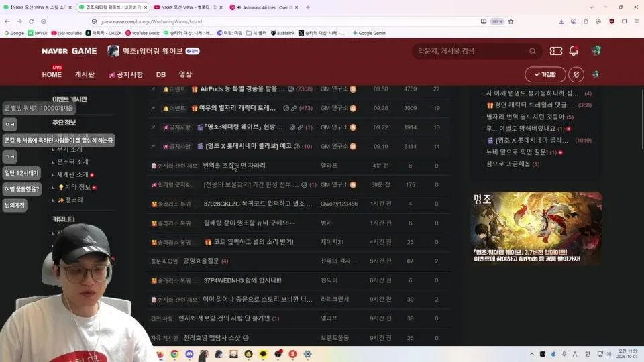Open the 치지직 - CHZZK bookmark
The height and width of the screenshot is (362, 644).
pos(103,33)
